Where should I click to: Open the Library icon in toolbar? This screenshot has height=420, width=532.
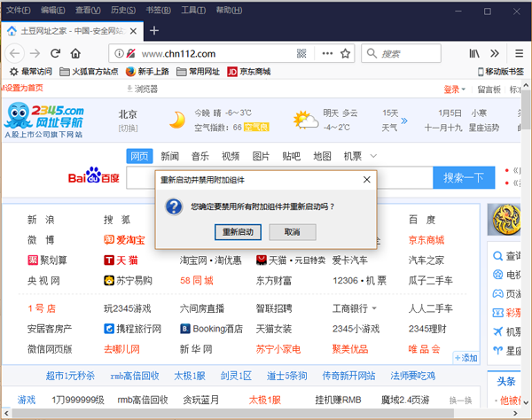pos(474,53)
